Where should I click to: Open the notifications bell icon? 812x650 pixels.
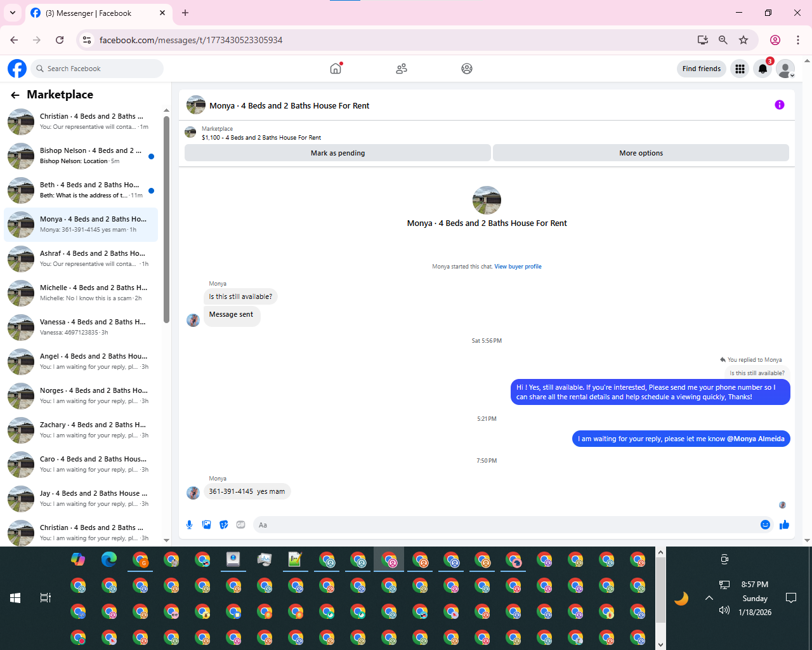coord(763,69)
